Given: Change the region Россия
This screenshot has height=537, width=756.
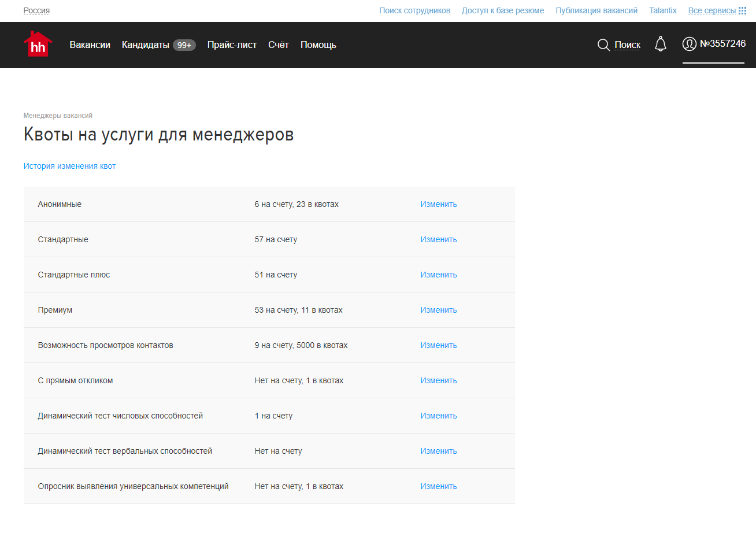Looking at the screenshot, I should 36,10.
